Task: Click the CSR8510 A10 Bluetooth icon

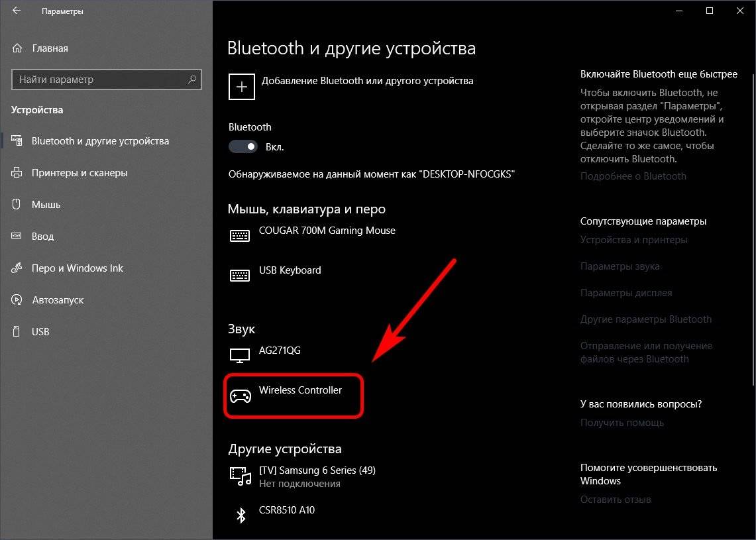Action: coord(241,515)
